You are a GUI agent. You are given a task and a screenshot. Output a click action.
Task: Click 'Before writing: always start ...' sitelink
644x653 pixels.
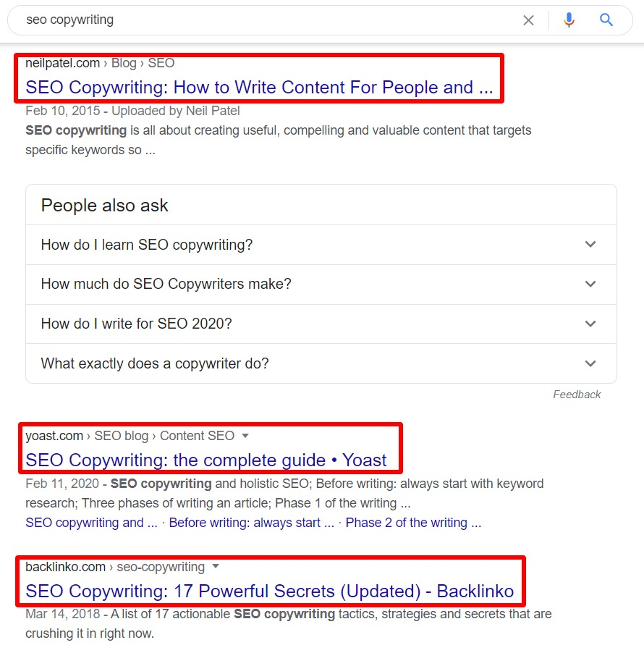pyautogui.click(x=251, y=523)
